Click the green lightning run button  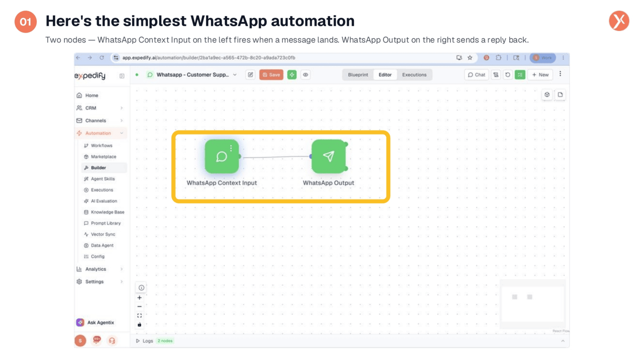click(292, 75)
